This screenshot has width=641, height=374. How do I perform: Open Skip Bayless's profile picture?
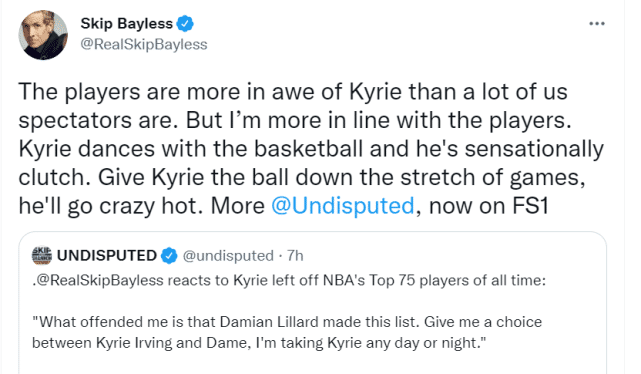click(43, 35)
